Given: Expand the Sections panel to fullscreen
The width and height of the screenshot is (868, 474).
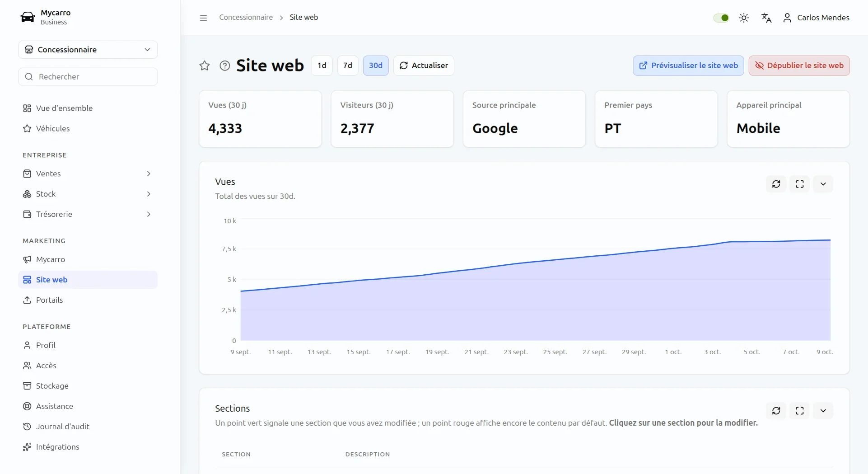Looking at the screenshot, I should (x=800, y=411).
